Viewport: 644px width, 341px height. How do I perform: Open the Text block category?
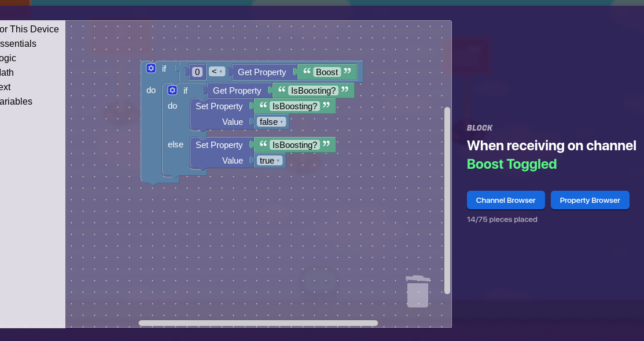[5, 87]
